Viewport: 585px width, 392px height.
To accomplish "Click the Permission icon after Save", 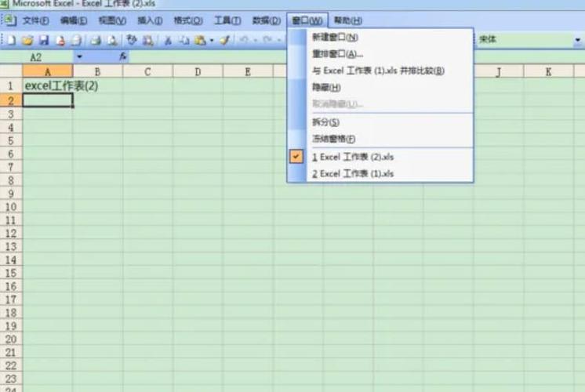I will click(60, 40).
